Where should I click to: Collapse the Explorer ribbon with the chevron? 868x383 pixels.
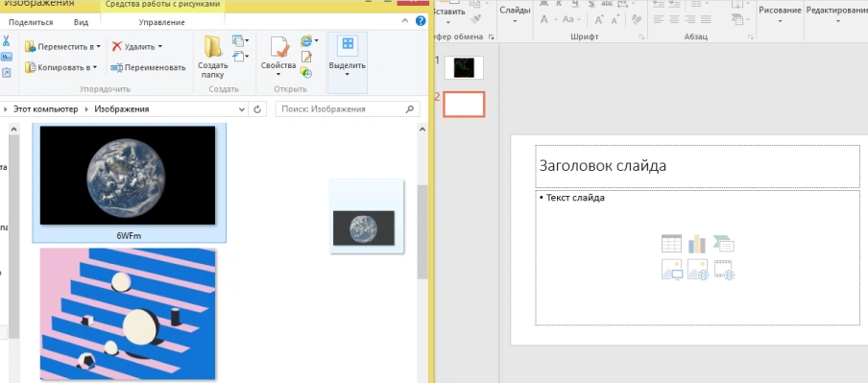click(x=404, y=22)
